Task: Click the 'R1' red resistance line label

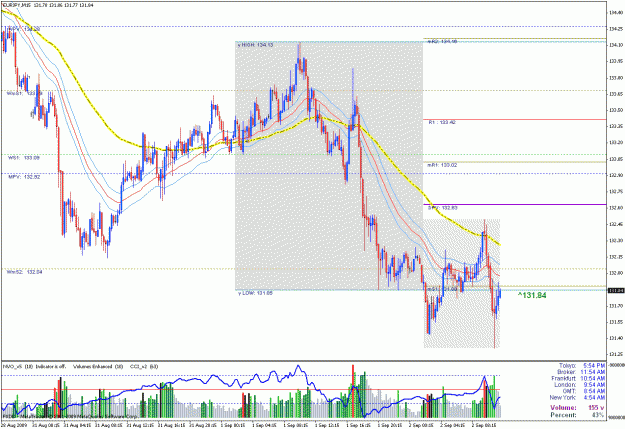Action: point(442,122)
